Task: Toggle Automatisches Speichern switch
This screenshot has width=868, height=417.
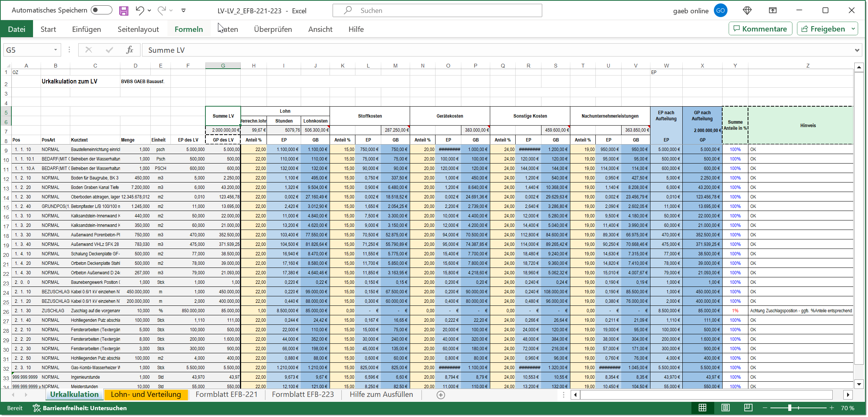Action: pyautogui.click(x=101, y=10)
